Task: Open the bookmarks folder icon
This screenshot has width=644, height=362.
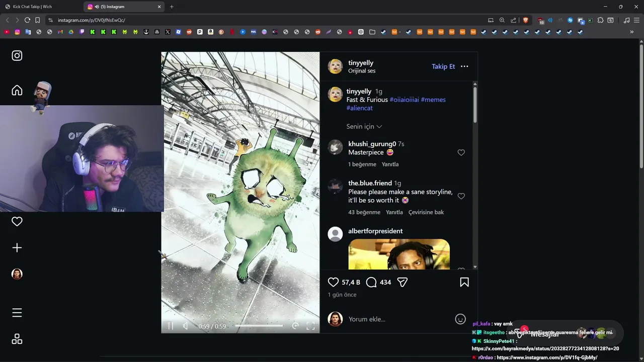Action: [372, 32]
